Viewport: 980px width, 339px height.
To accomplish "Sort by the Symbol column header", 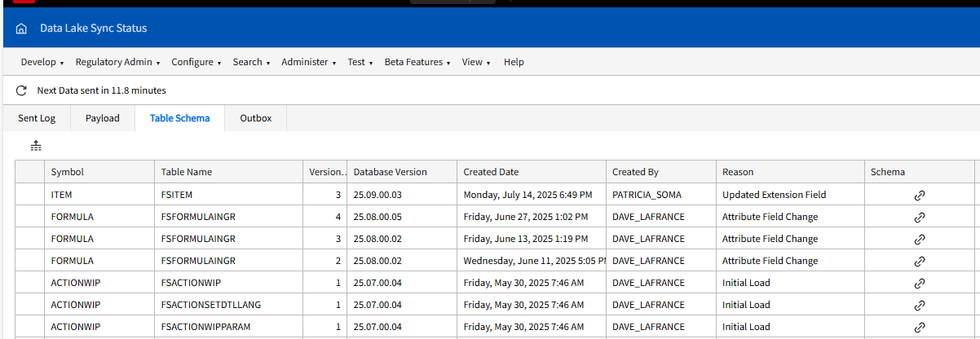I will click(99, 172).
